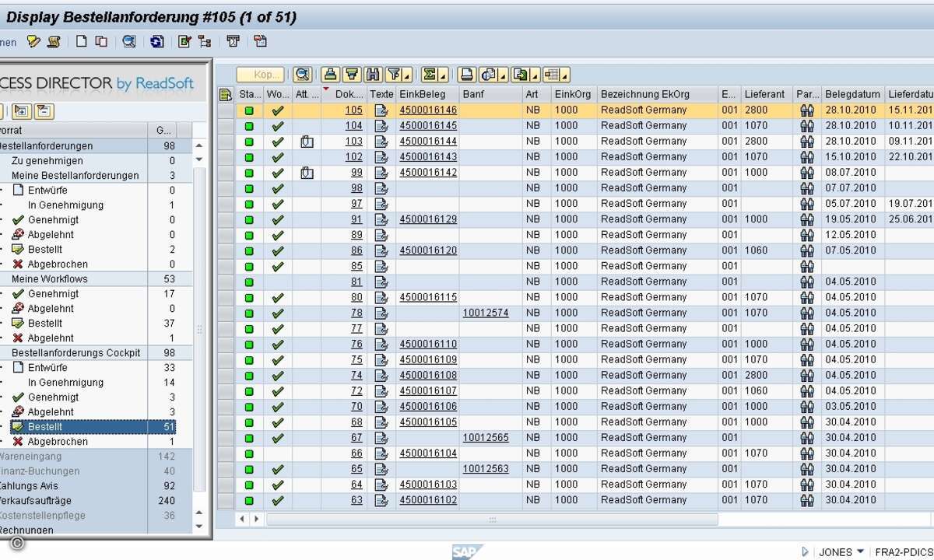The image size is (934, 560).
Task: Click the select-all icon at grid corner
Action: [226, 95]
